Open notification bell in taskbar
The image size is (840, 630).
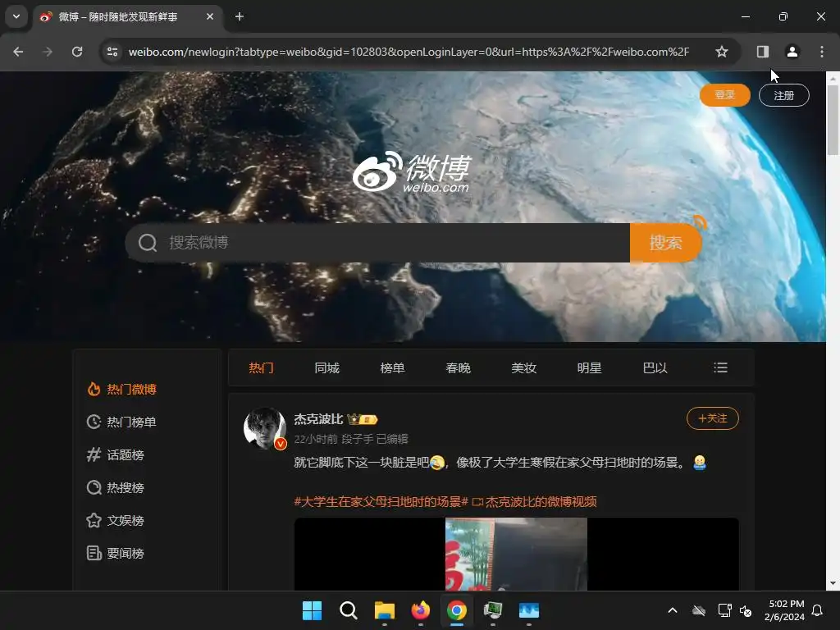pos(817,610)
